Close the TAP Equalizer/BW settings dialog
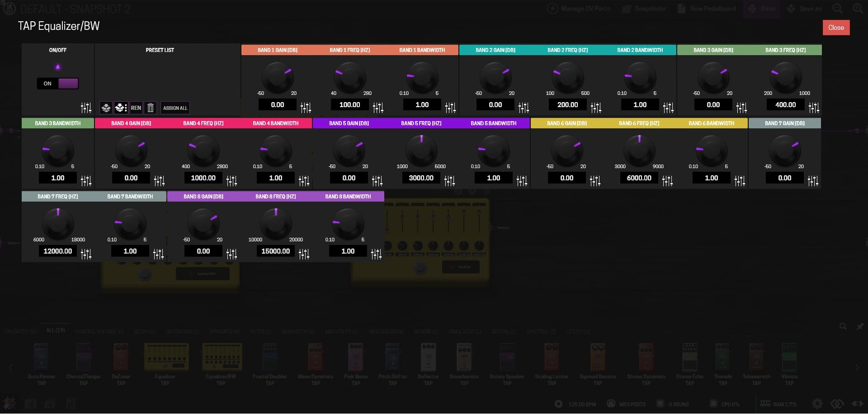Viewport: 868px width, 414px height. pyautogui.click(x=836, y=28)
